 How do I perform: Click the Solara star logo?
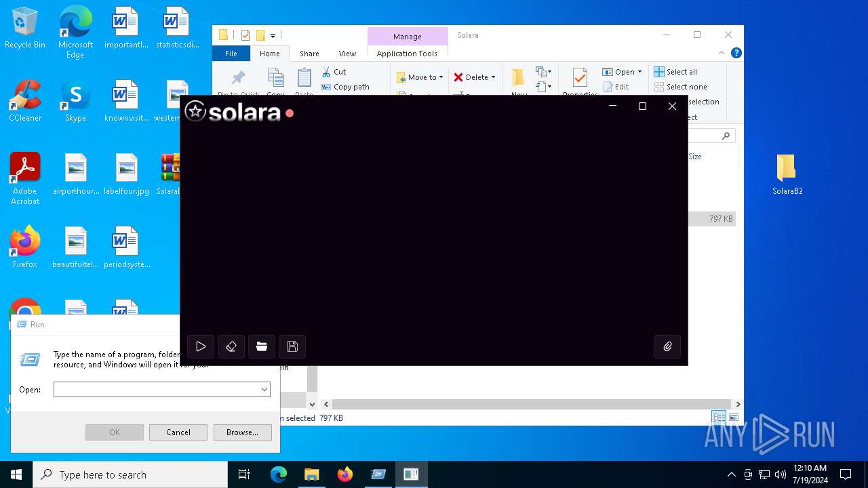195,111
